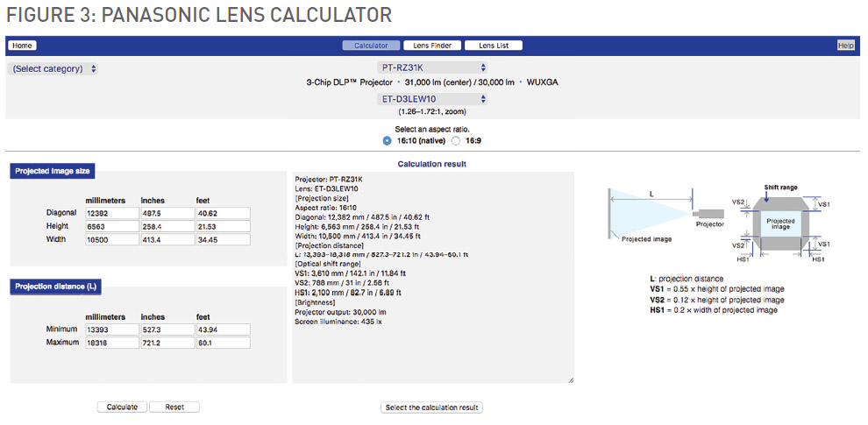Click the Width feet field 34.45

tap(223, 239)
